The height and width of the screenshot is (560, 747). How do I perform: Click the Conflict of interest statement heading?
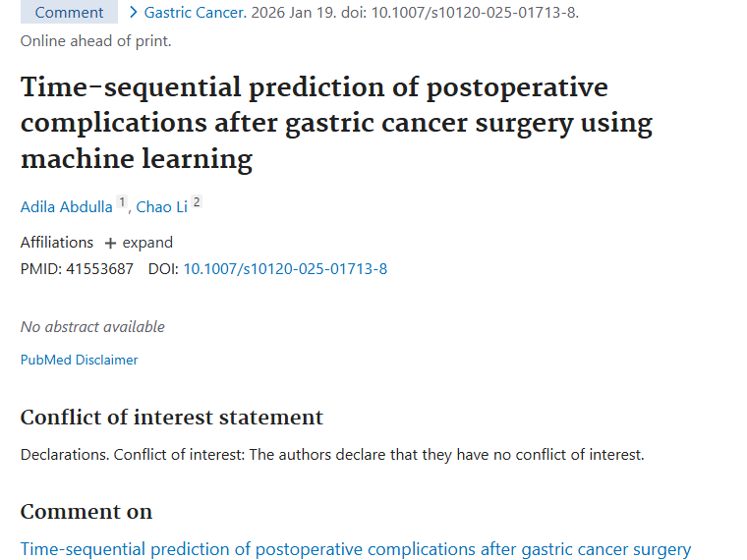click(x=171, y=417)
